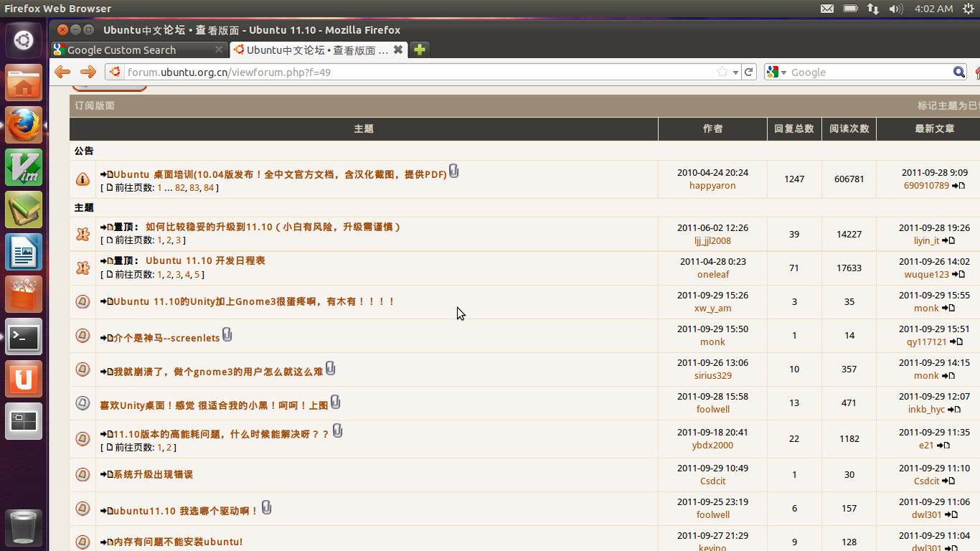Jump to latest post by 690910789
Image resolution: width=980 pixels, height=551 pixels.
tap(958, 186)
